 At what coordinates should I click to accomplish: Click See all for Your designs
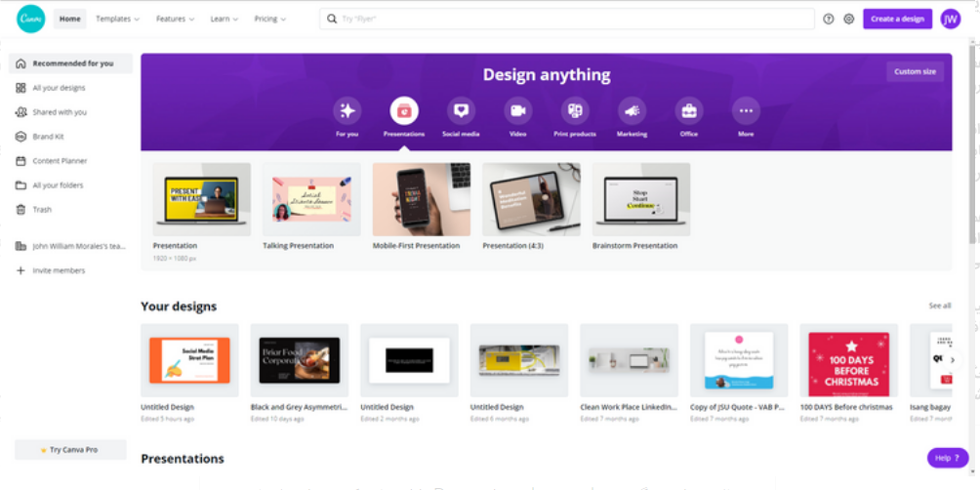[939, 306]
